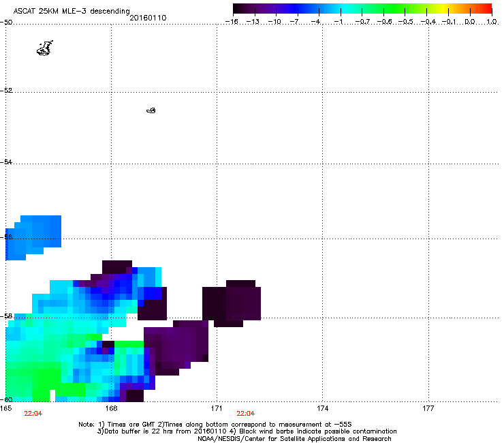Click the '-54' latitude axis label

[x=6, y=162]
